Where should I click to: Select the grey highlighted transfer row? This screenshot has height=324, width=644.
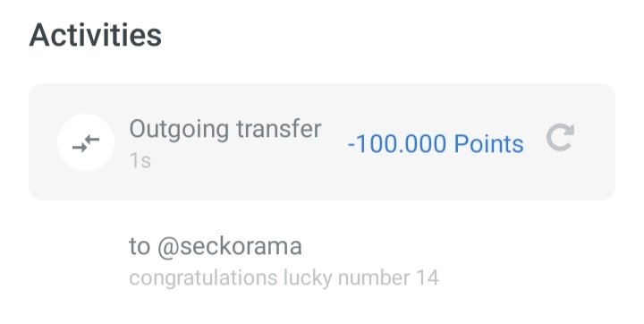click(x=322, y=141)
